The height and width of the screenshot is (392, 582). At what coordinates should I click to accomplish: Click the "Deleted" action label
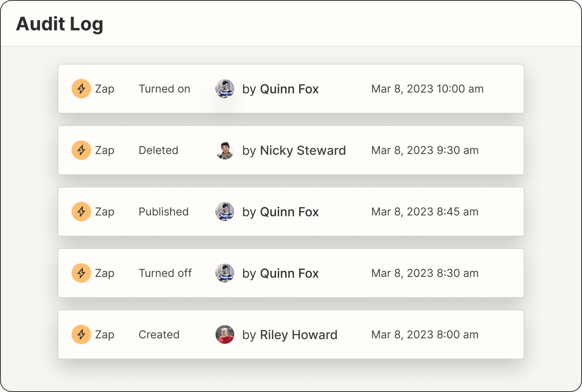158,150
